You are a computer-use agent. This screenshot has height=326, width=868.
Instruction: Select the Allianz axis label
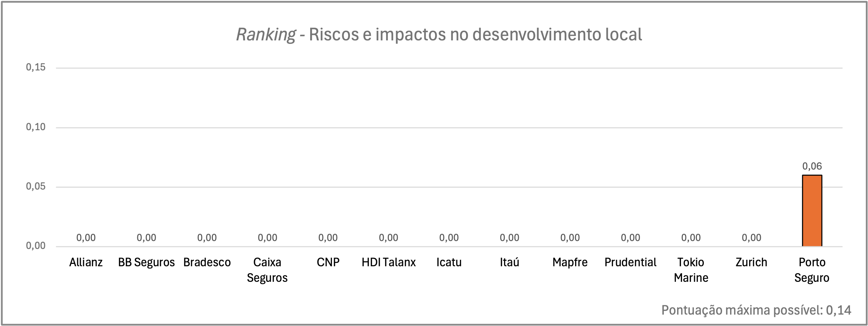click(86, 262)
